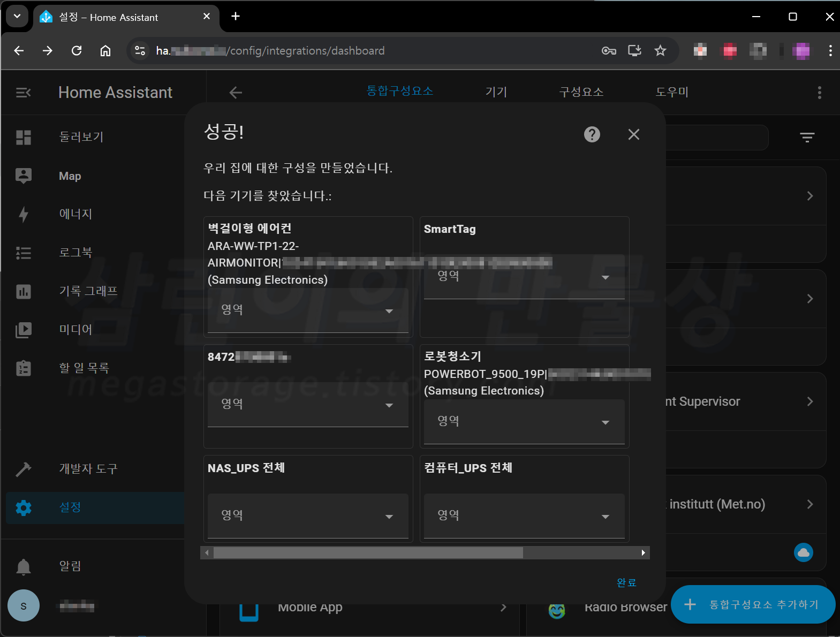
Task: Open the purple profile avatar in toolbar
Action: click(x=801, y=50)
